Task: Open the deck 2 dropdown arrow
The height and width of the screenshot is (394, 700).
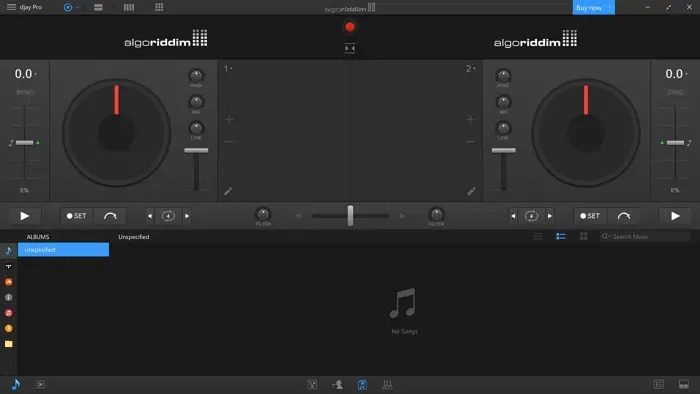Action: point(474,68)
